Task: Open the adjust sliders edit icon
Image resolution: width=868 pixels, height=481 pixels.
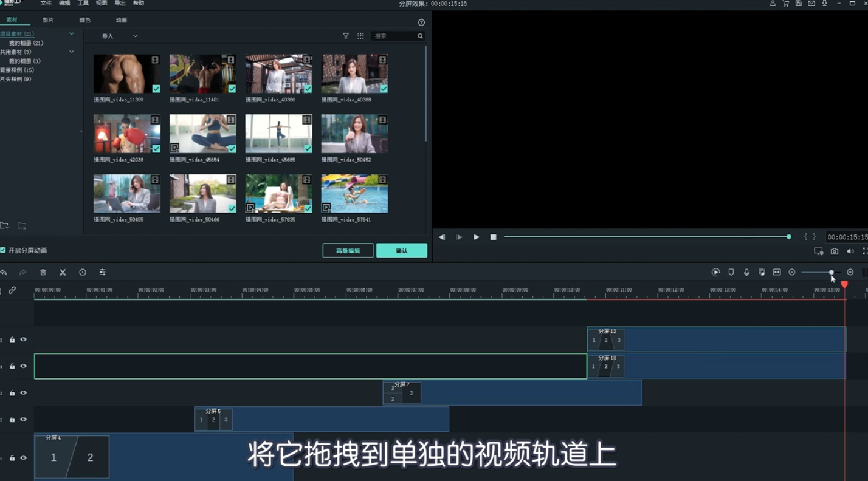Action: [x=103, y=273]
